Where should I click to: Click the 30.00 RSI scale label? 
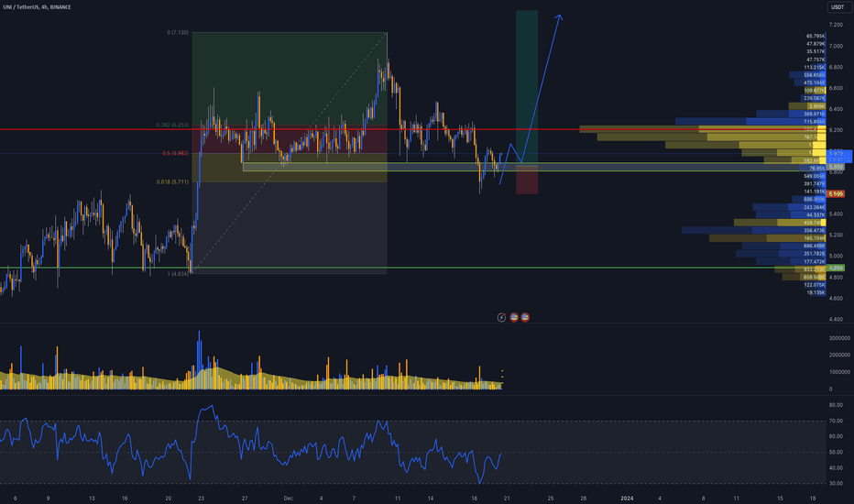click(836, 484)
